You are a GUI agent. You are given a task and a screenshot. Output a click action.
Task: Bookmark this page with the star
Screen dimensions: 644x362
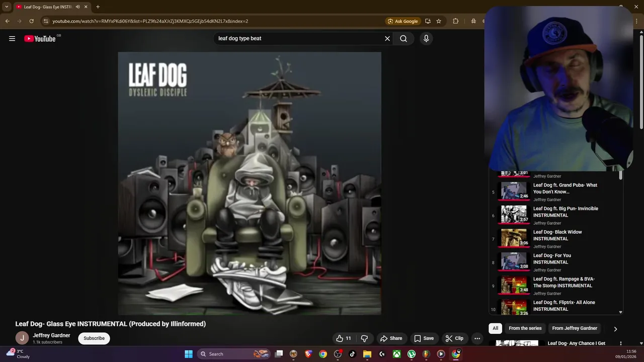439,21
